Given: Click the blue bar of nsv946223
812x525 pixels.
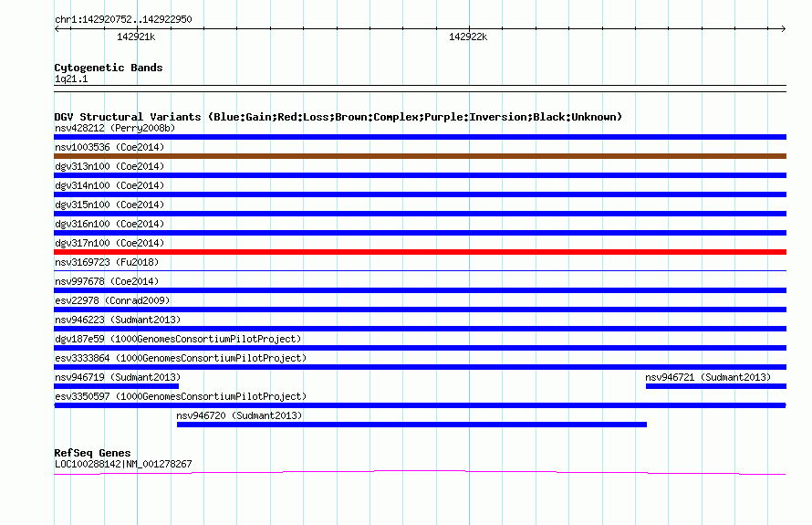Looking at the screenshot, I should click(x=420, y=329).
